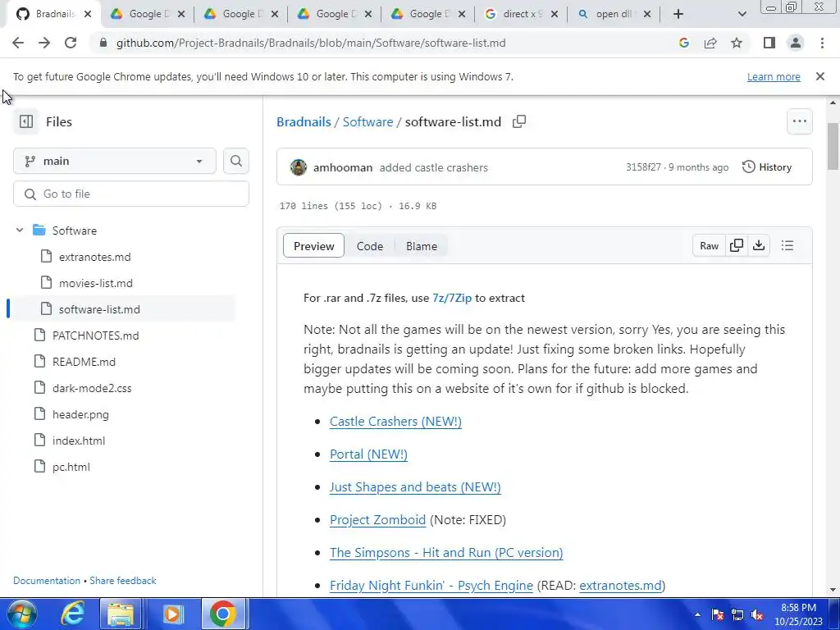Open commit 3158f27
This screenshot has height=630, width=840.
[643, 167]
